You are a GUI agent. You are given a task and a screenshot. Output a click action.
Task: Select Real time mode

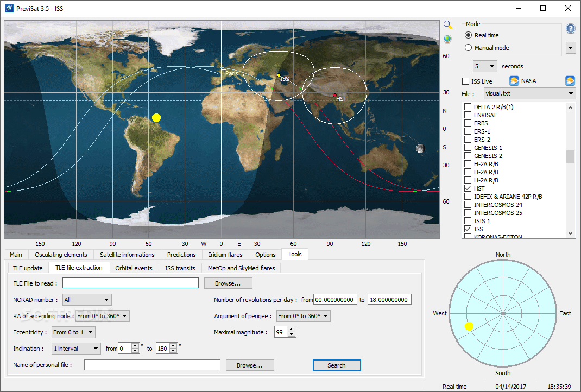(469, 35)
